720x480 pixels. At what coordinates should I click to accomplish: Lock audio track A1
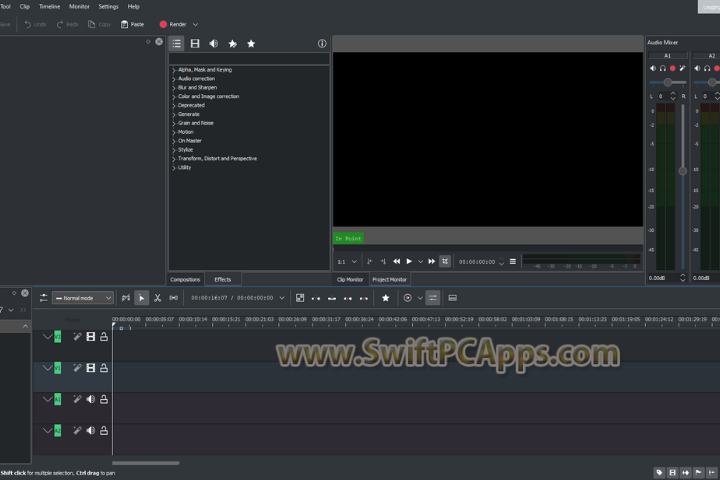tap(104, 399)
